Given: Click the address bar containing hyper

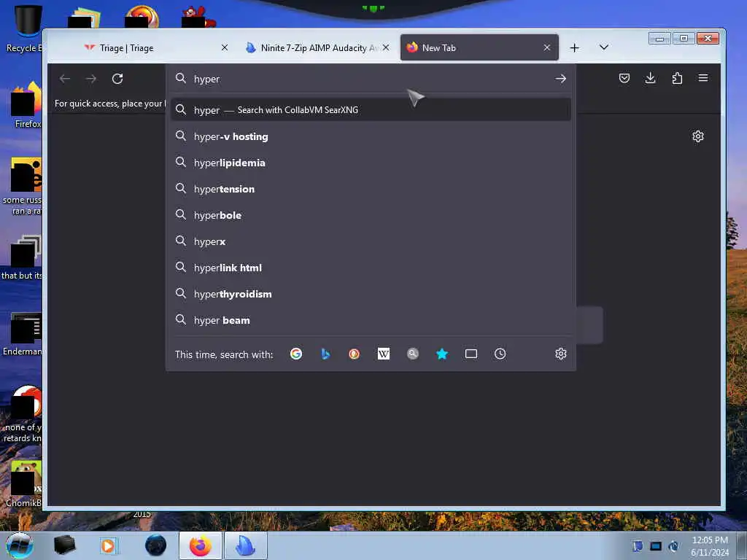Looking at the screenshot, I should 371,79.
